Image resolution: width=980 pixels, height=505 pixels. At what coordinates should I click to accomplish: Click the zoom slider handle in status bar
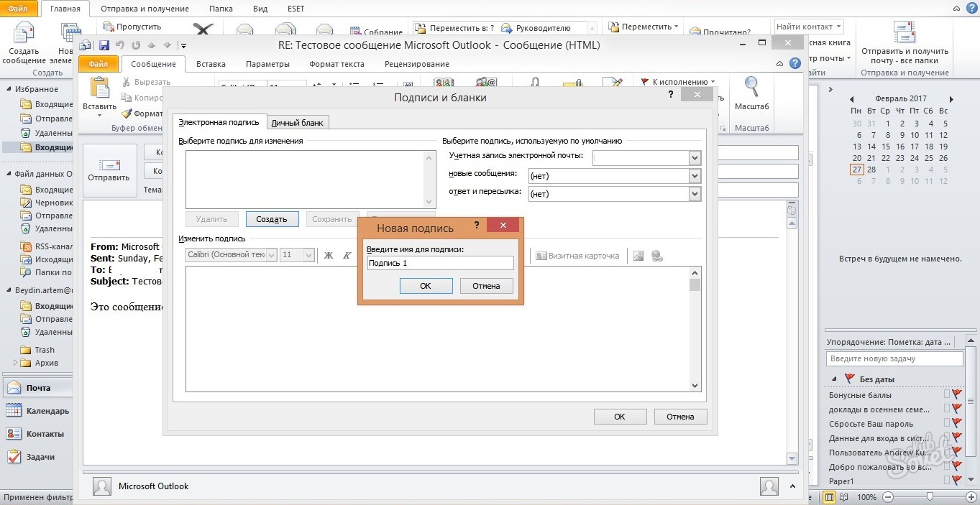click(x=930, y=497)
